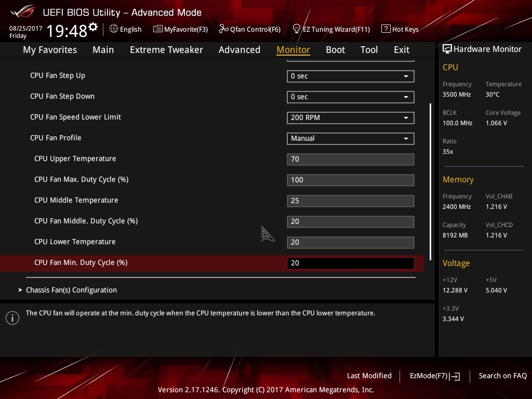Image resolution: width=532 pixels, height=399 pixels.
Task: Click BCLK value 100.0 MHz
Action: pos(457,123)
